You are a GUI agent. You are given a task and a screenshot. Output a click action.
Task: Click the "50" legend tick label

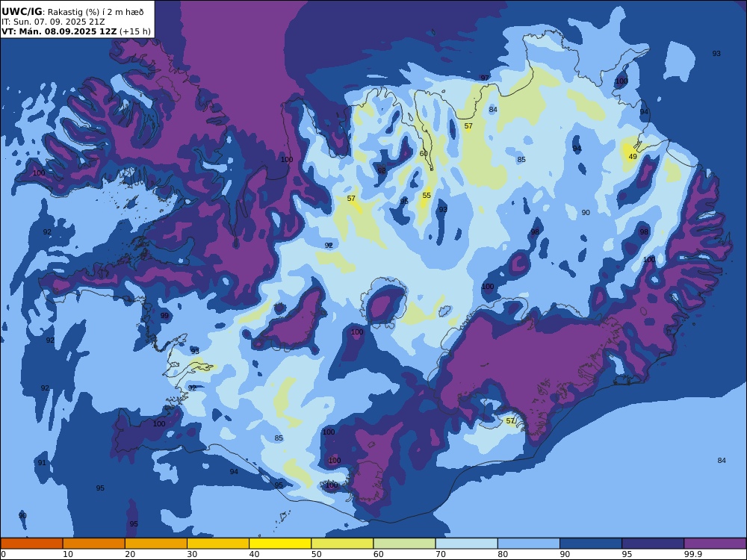tap(316, 554)
